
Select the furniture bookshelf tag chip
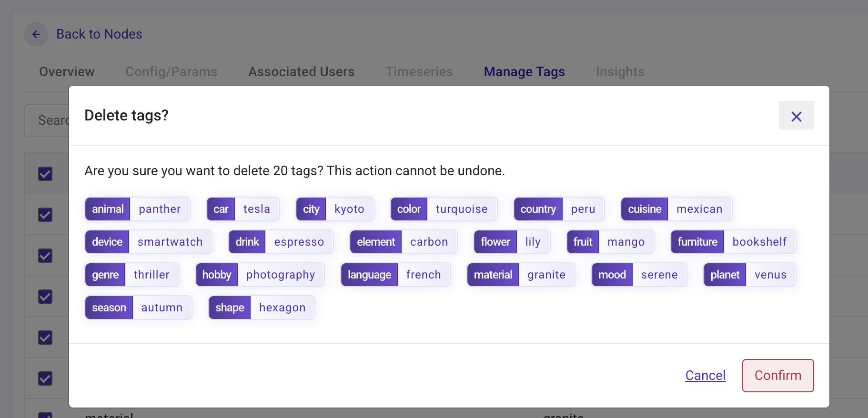click(733, 242)
